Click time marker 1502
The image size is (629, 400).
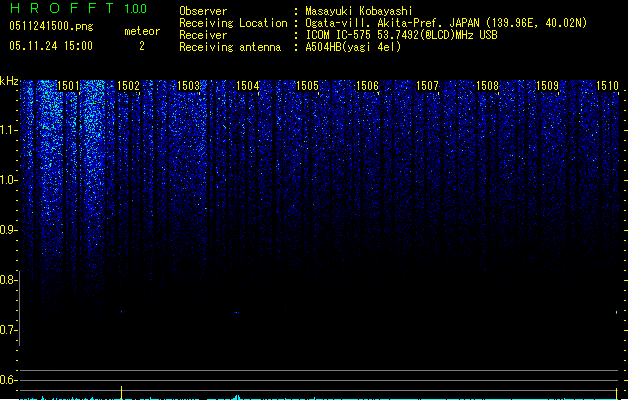(x=128, y=86)
